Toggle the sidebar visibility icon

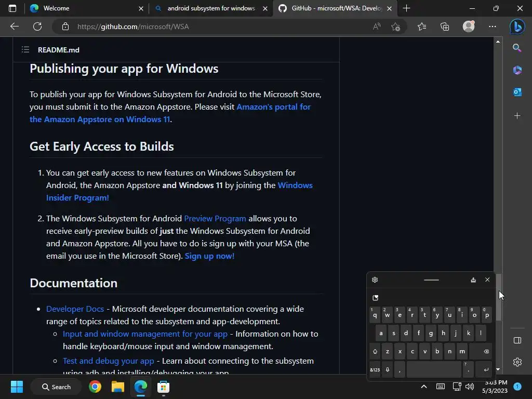[x=517, y=340]
